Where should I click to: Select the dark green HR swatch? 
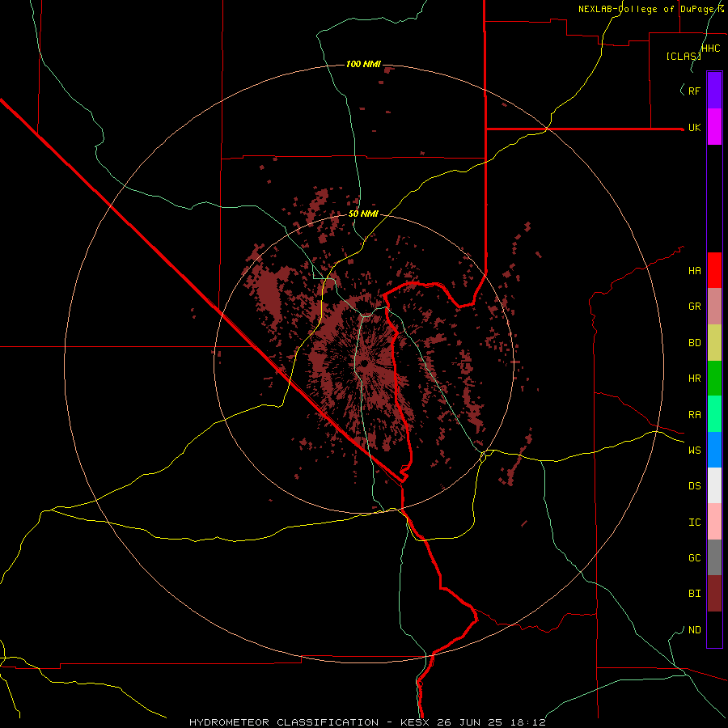(x=714, y=379)
